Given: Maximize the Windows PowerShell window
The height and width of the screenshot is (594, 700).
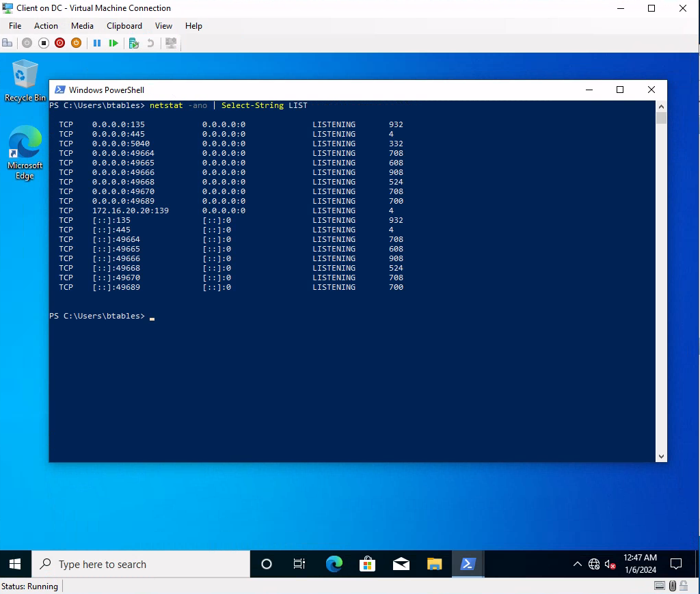Looking at the screenshot, I should point(620,90).
